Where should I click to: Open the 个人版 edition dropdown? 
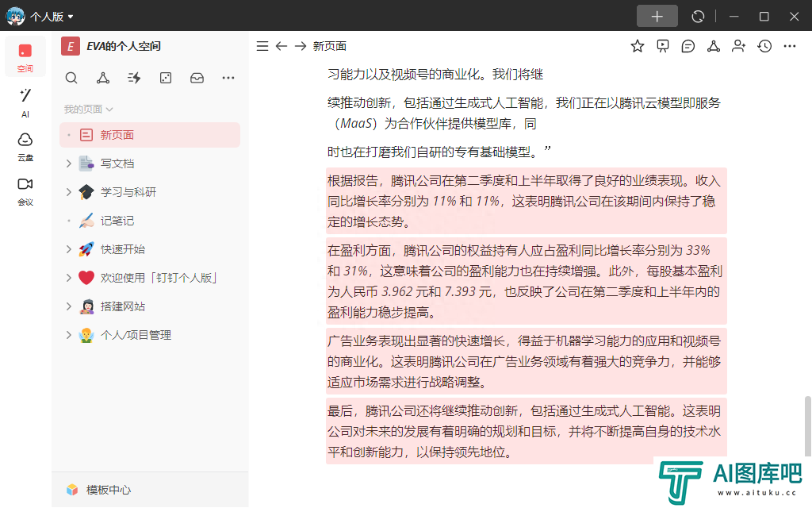tap(52, 17)
